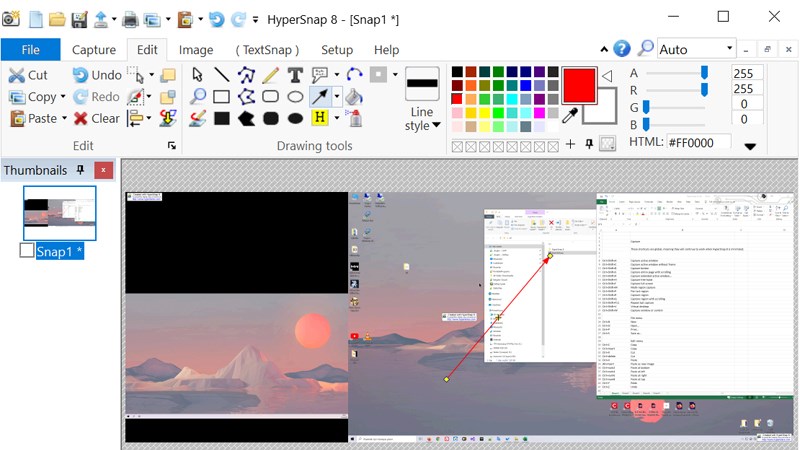
Task: Choose the ellipse outline shape tool
Action: pos(295,96)
